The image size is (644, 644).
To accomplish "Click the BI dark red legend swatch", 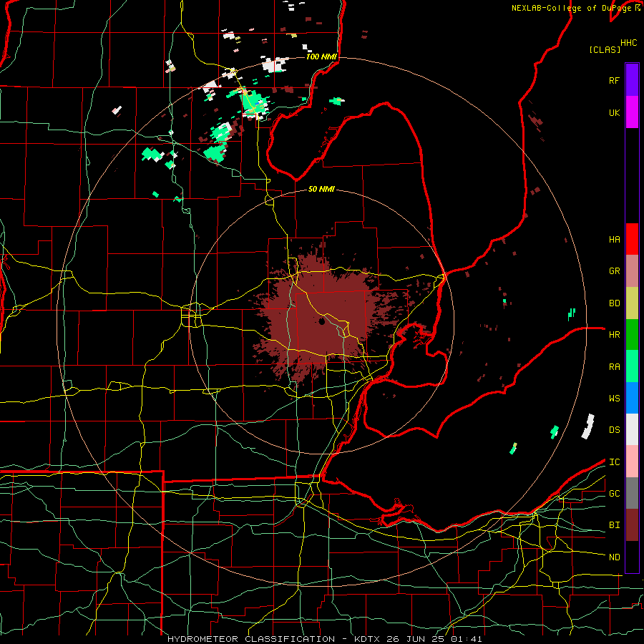I will coord(632,525).
